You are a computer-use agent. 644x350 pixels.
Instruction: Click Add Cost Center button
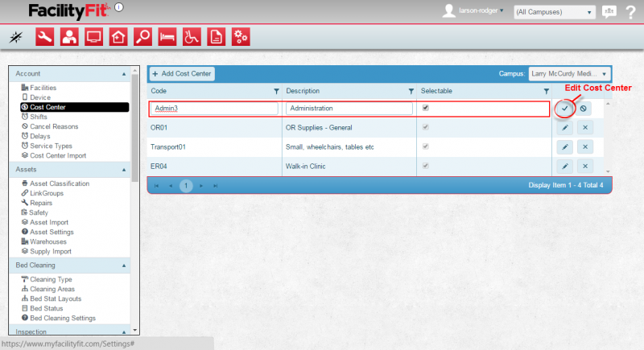click(x=182, y=74)
